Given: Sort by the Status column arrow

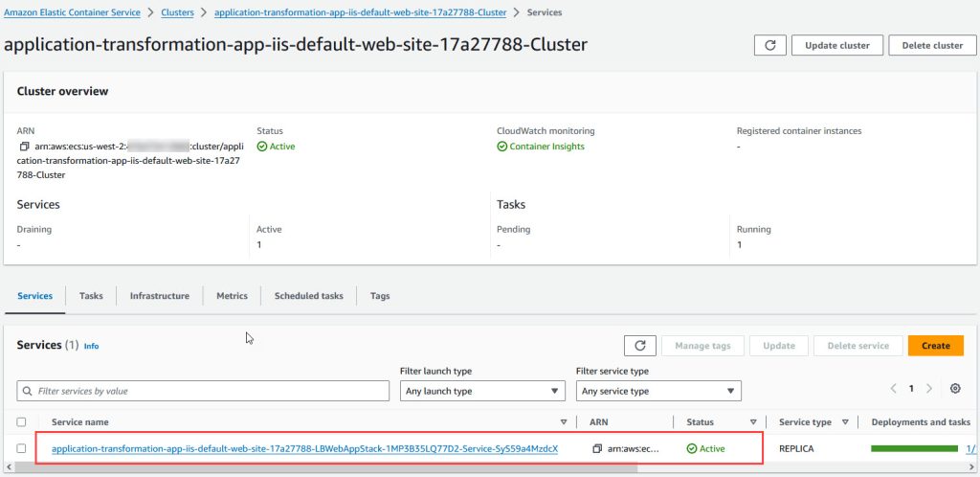Looking at the screenshot, I should 753,422.
